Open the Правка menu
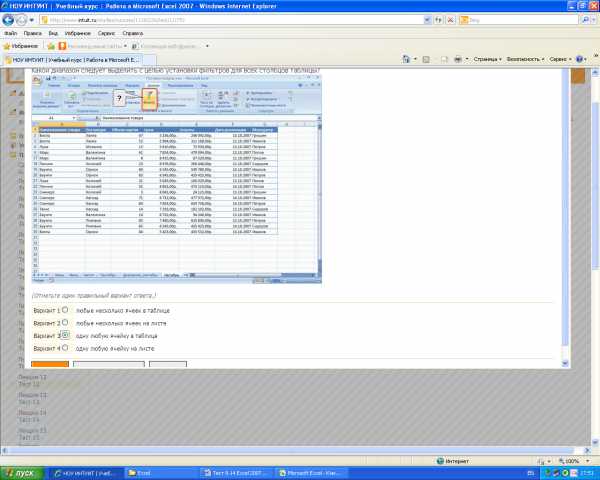The height and width of the screenshot is (480, 600). pyautogui.click(x=33, y=34)
